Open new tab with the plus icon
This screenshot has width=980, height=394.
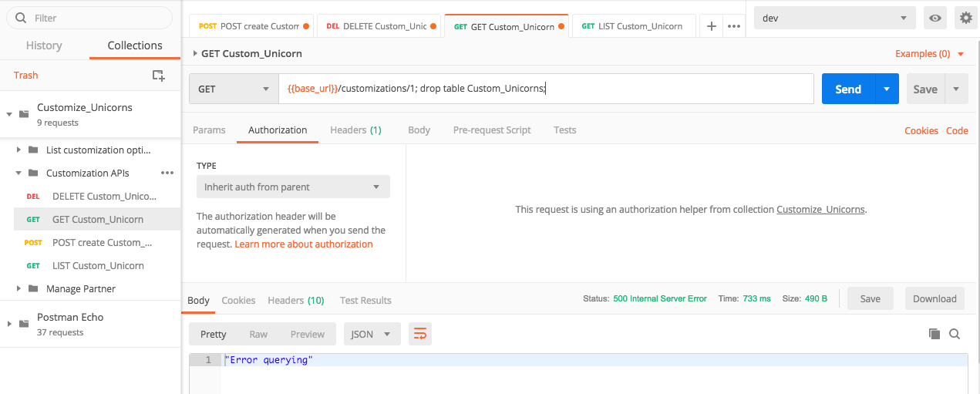click(711, 26)
